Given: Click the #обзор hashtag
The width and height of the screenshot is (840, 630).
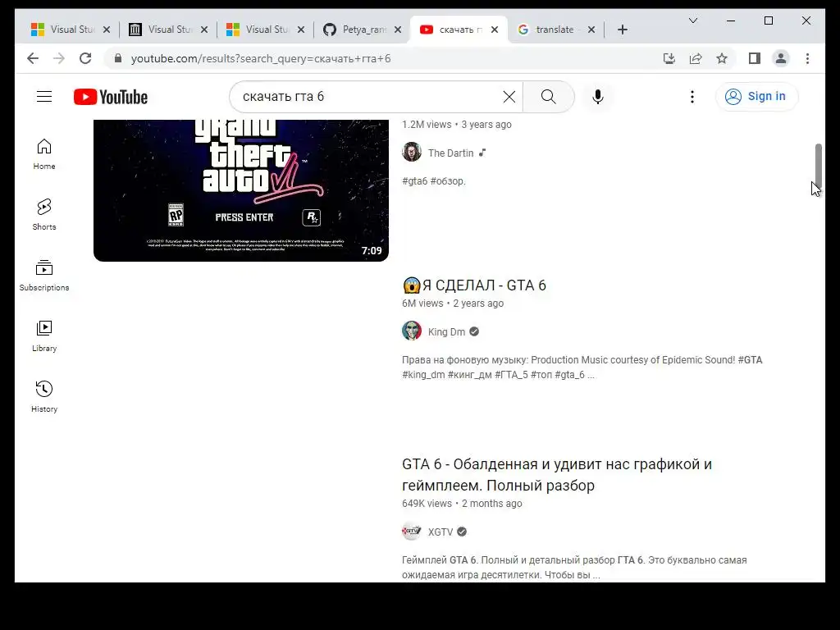Looking at the screenshot, I should point(448,181).
